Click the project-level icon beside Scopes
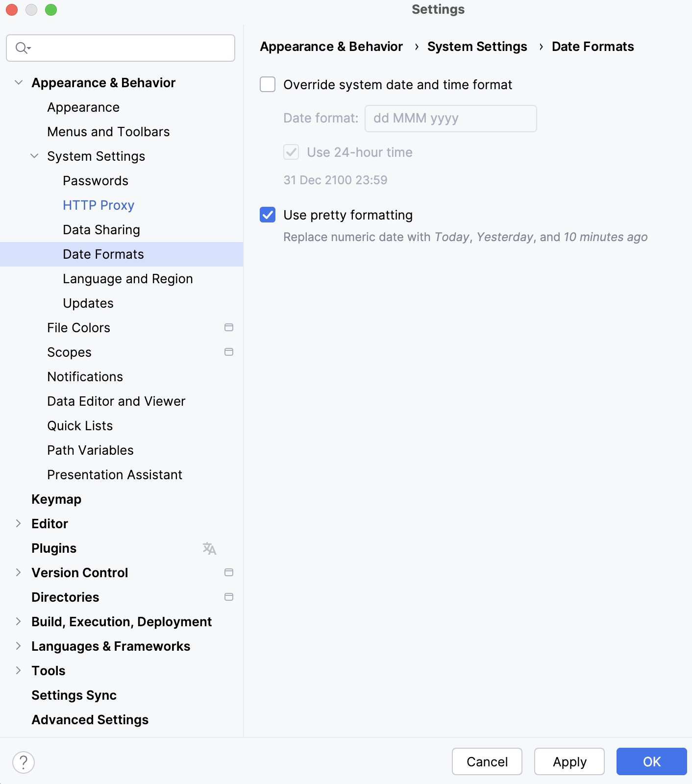The image size is (692, 784). point(228,352)
